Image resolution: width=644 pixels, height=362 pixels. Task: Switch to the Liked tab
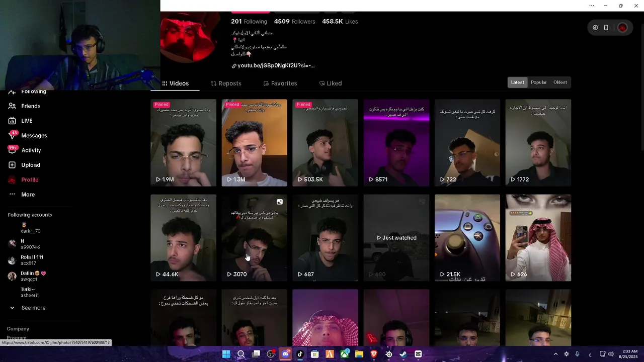click(330, 83)
